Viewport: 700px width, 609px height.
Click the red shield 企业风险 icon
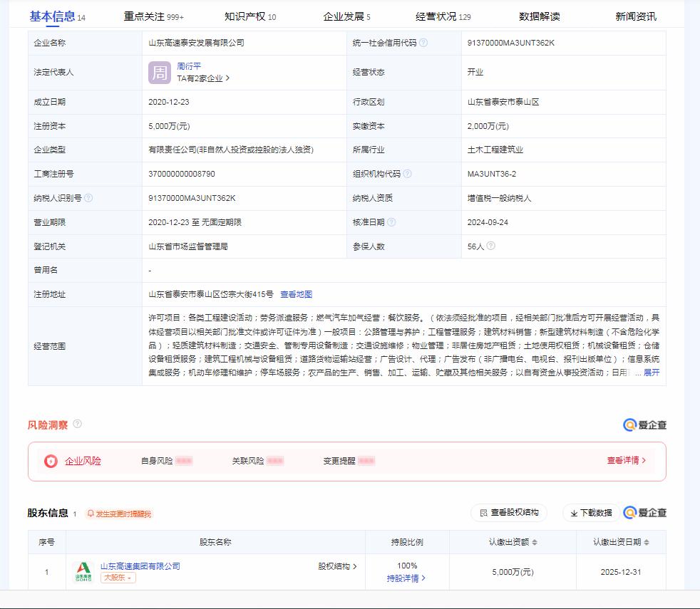pyautogui.click(x=51, y=461)
